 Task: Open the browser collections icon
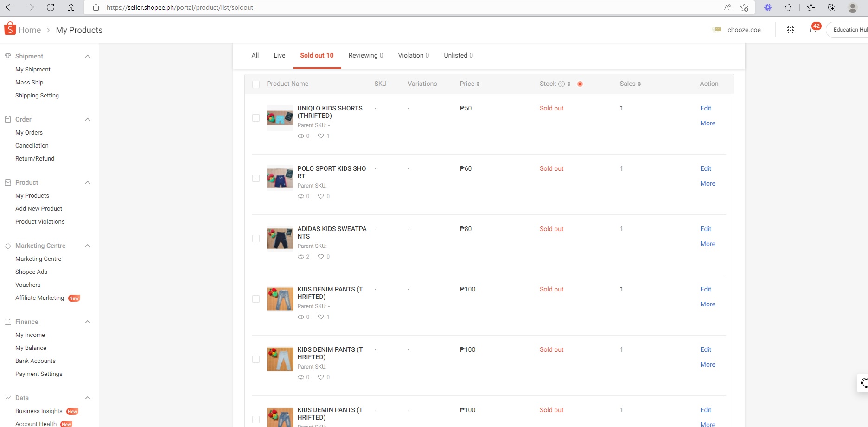[831, 7]
